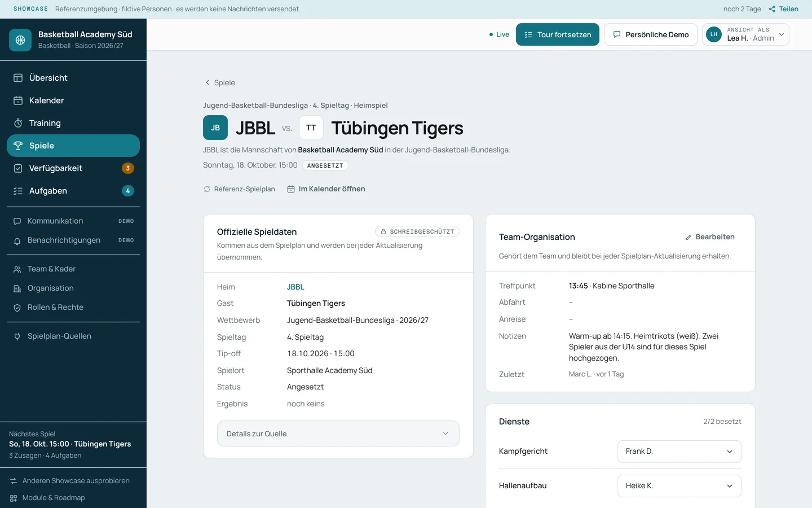Viewport: 812px width, 508px height.
Task: Click the JB team badge
Action: [x=215, y=128]
